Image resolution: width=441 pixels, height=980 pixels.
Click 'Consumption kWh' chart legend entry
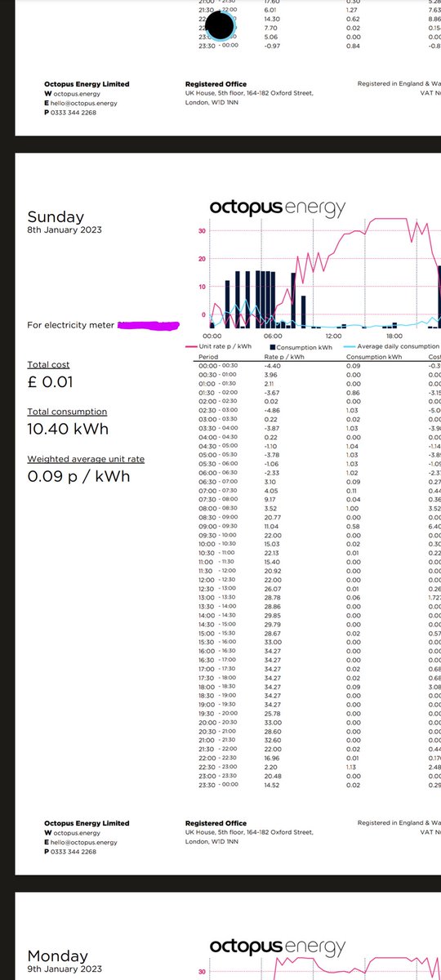click(300, 347)
